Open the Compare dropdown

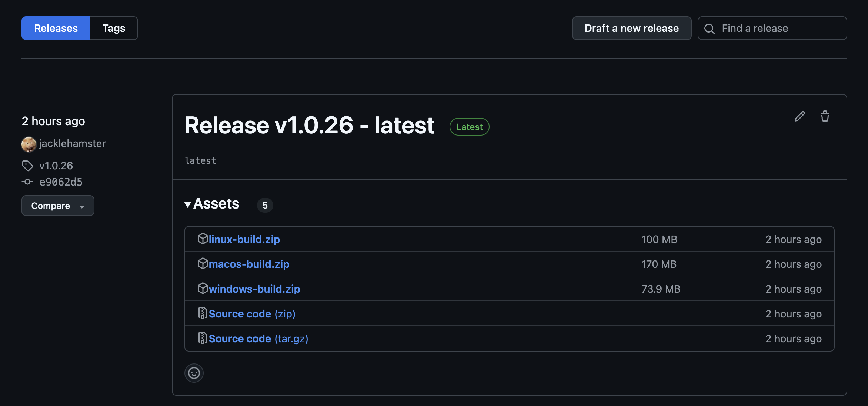pyautogui.click(x=58, y=206)
